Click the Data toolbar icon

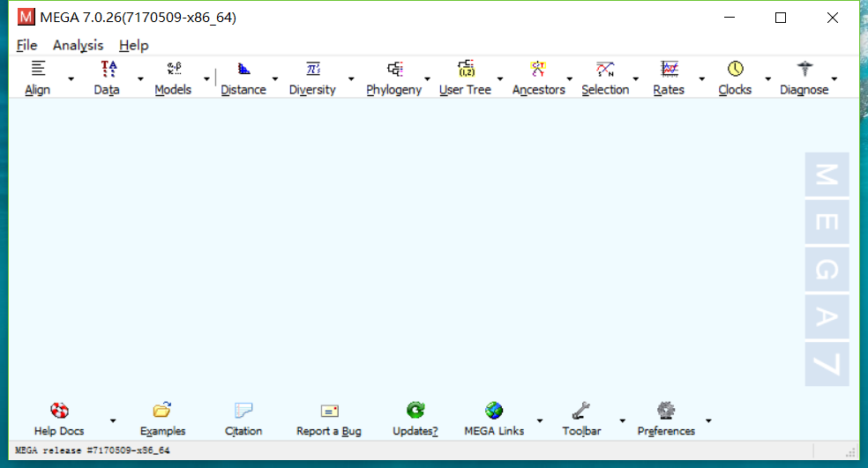108,69
